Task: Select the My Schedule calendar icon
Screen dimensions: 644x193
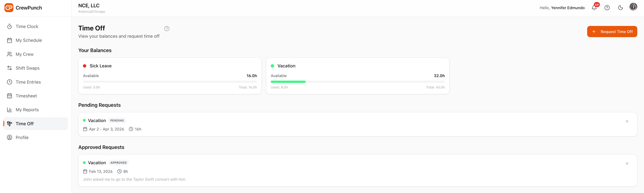Action: [9, 40]
